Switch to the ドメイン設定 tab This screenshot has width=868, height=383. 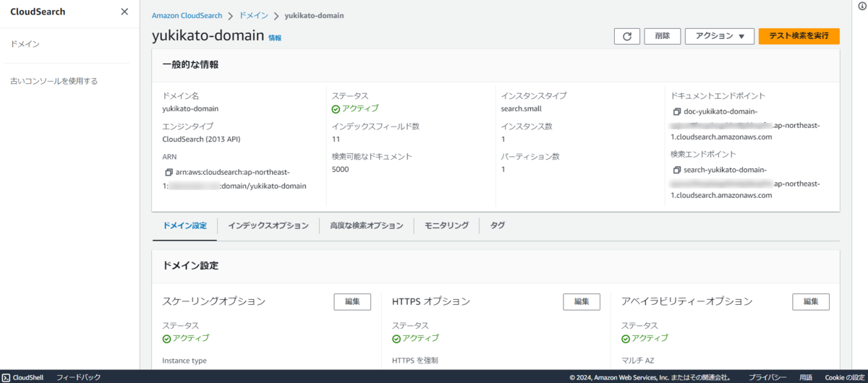184,225
